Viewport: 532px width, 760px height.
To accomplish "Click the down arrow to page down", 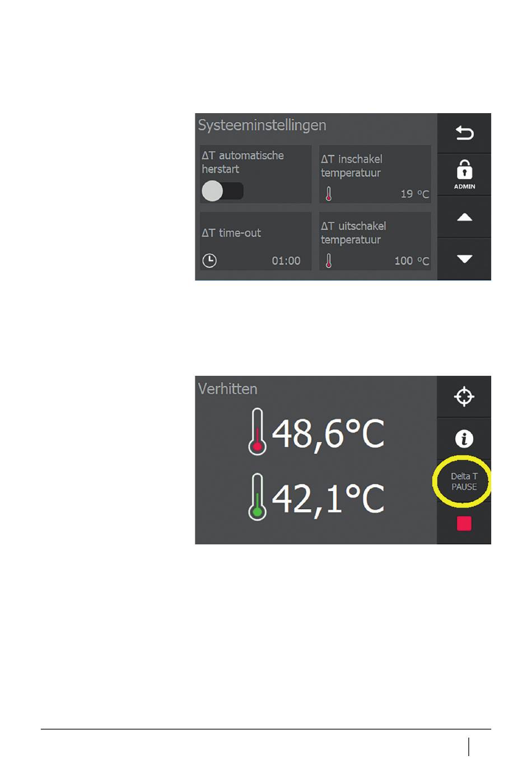I will tap(464, 259).
